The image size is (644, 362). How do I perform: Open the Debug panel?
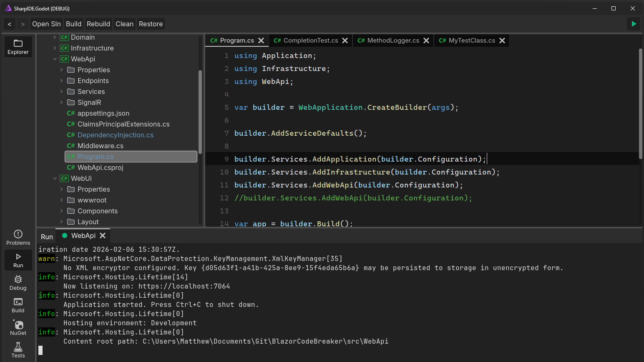click(18, 283)
